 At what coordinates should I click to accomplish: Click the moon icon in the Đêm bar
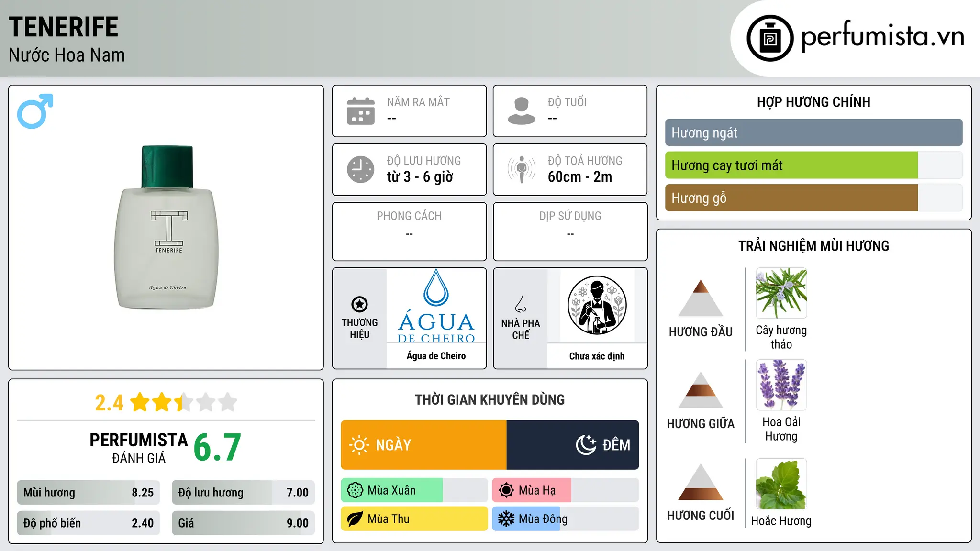[x=586, y=445]
